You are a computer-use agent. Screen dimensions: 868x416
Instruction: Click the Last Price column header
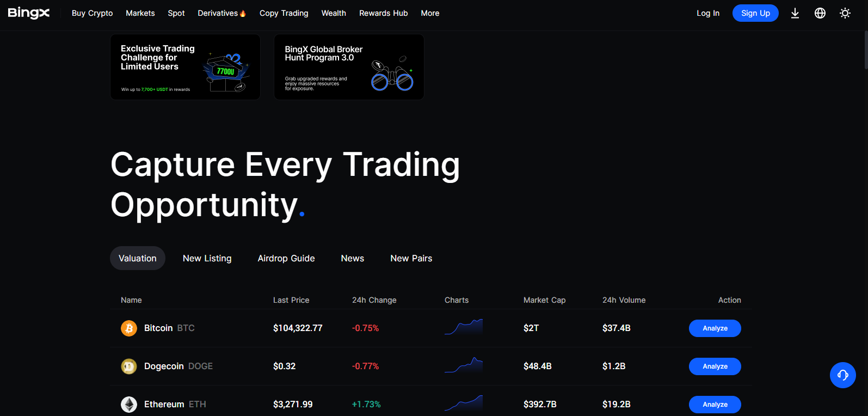[x=291, y=300]
